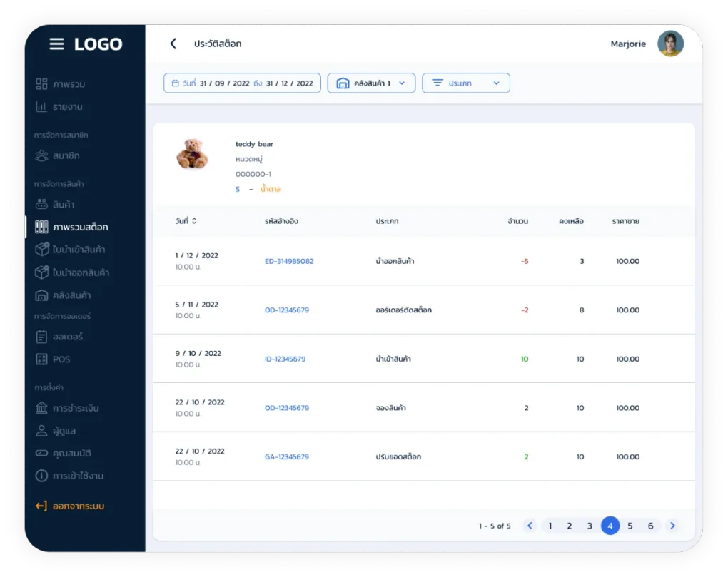Expand the คลังสินค้า 1 warehouse dropdown
This screenshot has height=577, width=728.
371,83
